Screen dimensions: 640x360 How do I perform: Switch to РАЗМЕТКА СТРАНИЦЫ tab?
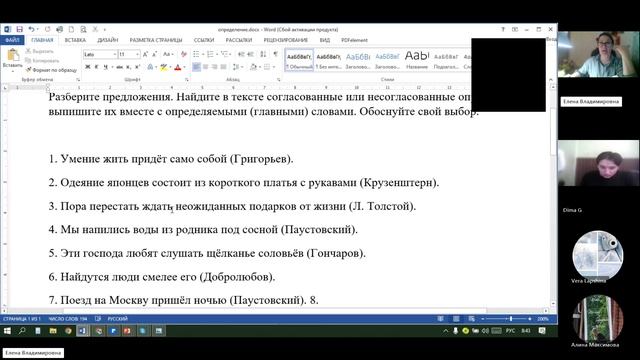[x=156, y=40]
